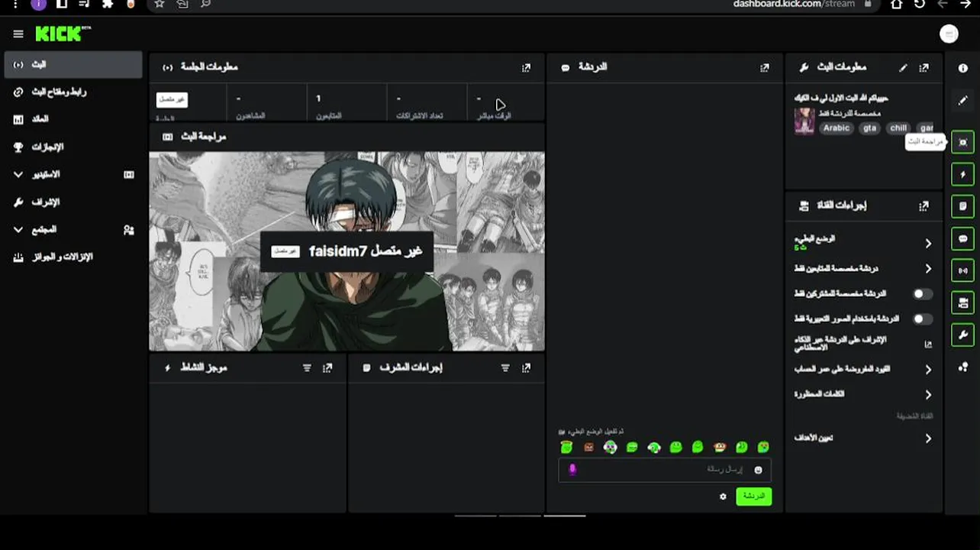Open the emoji picker in chat input

pyautogui.click(x=758, y=470)
